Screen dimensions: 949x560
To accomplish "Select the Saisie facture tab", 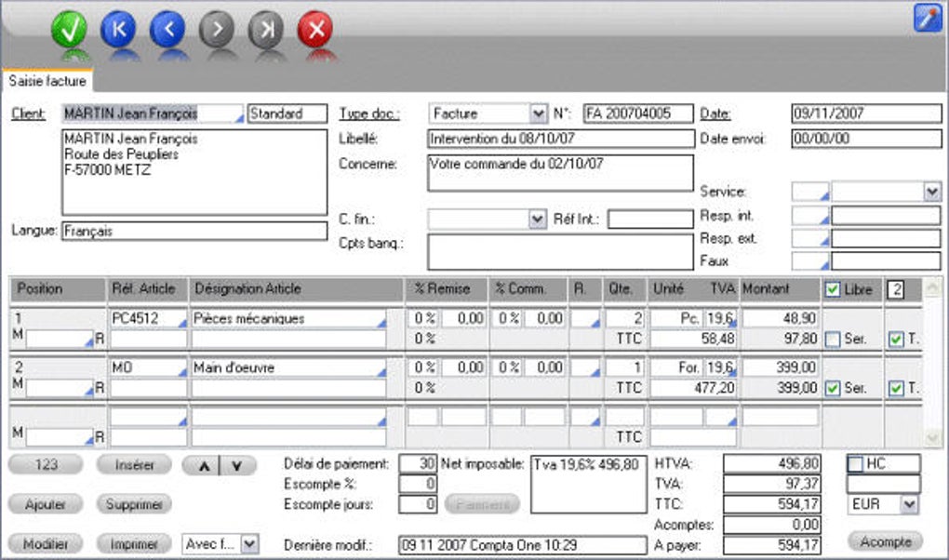I will pos(47,81).
